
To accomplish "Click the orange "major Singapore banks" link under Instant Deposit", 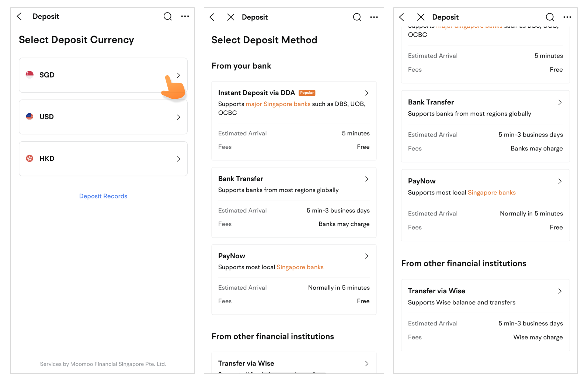I will pyautogui.click(x=278, y=104).
